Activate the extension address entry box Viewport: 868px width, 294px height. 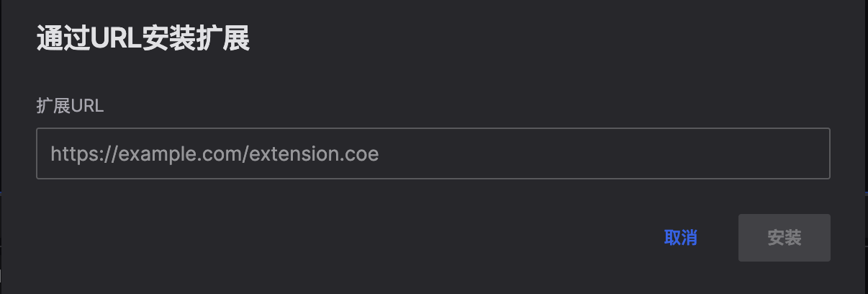(433, 153)
